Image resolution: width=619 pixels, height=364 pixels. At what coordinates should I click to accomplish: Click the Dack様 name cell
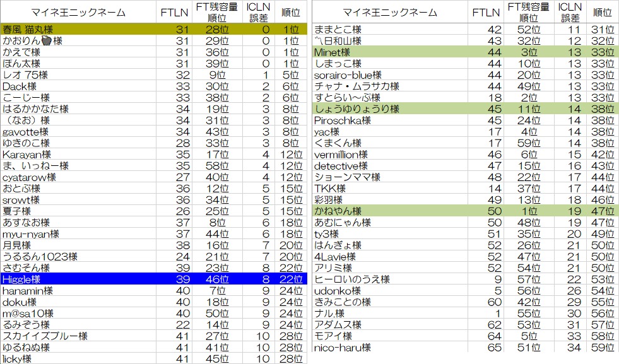tap(20, 86)
